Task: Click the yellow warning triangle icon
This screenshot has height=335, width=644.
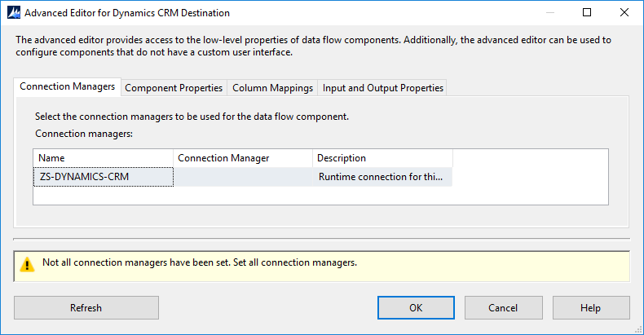Action: pos(27,264)
